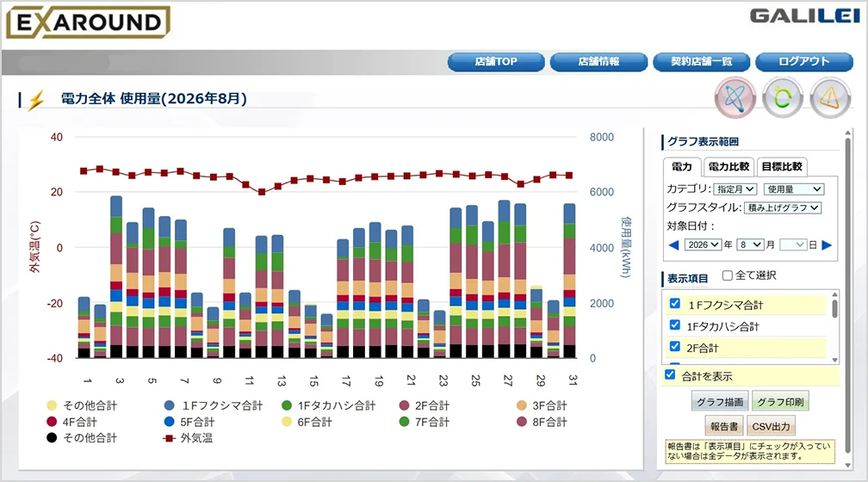868x482 pixels.
Task: Switch to the 目標比較 tab
Action: (782, 167)
